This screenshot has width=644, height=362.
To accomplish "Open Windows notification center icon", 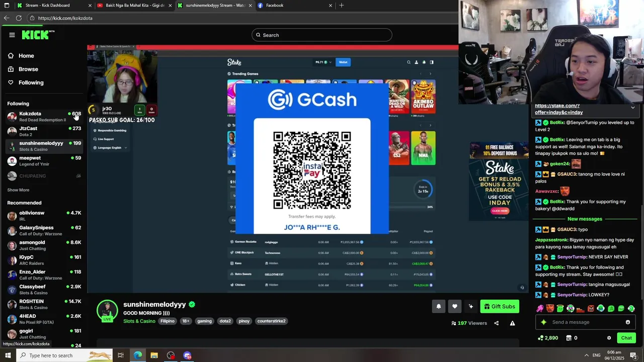I will [x=633, y=355].
